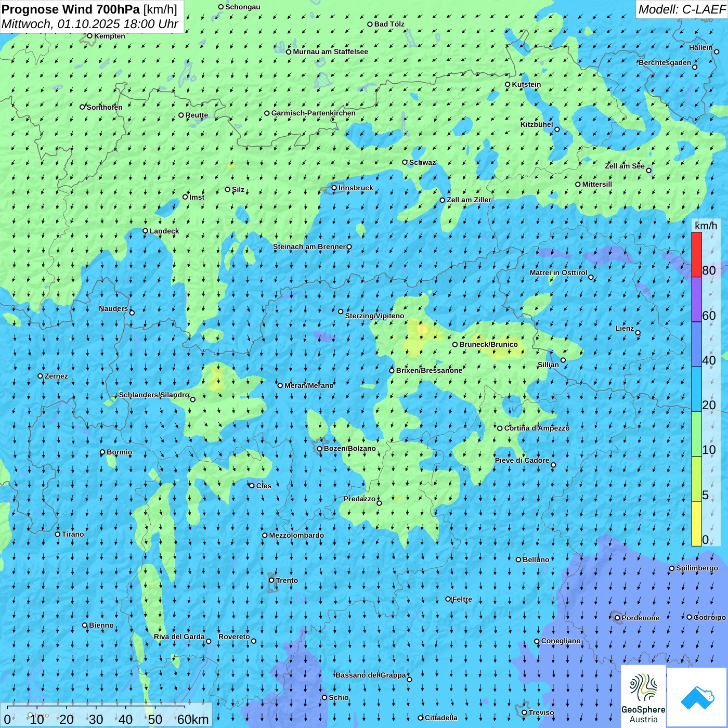
Task: Click the Kufstein city marker
Action: tap(508, 84)
